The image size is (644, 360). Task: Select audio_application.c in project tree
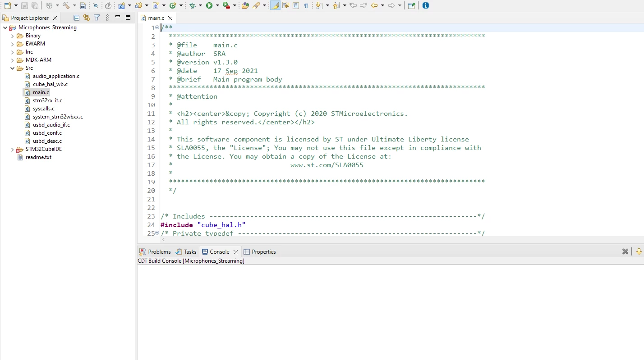point(56,76)
